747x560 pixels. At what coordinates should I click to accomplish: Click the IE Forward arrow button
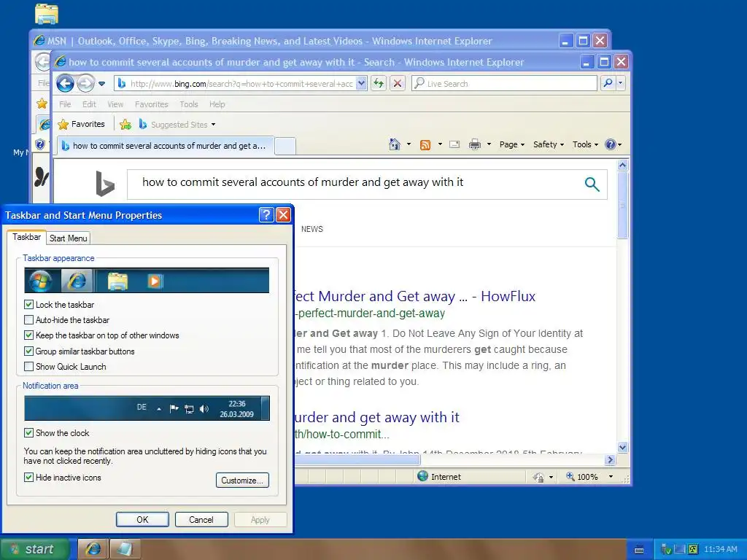86,84
